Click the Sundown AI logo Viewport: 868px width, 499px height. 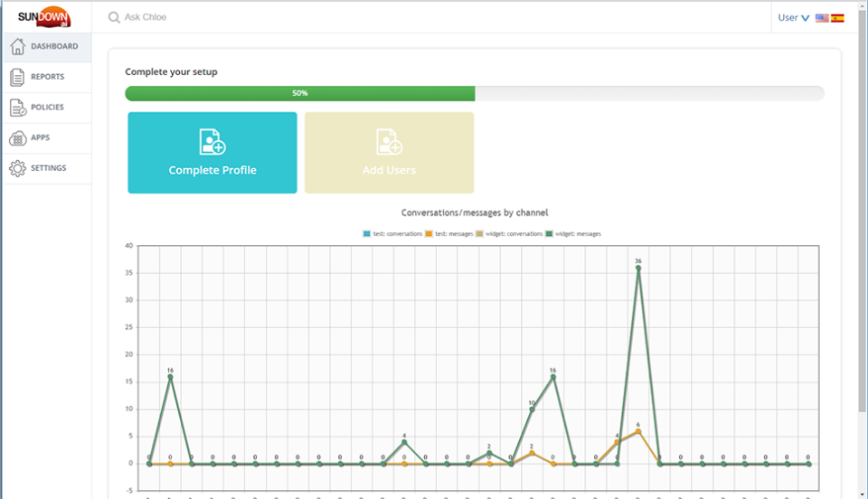[x=44, y=17]
